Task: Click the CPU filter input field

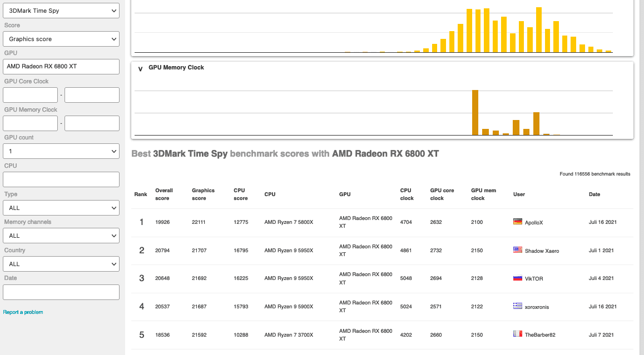Action: [61, 179]
